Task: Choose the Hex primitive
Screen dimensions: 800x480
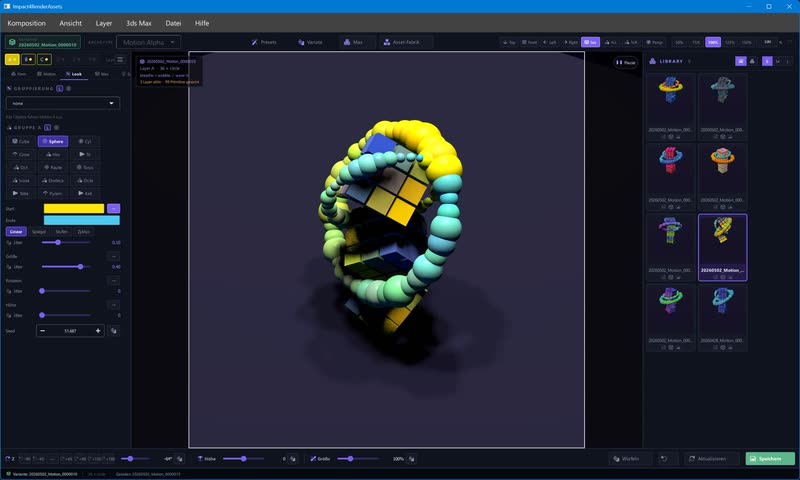Action: pos(53,154)
